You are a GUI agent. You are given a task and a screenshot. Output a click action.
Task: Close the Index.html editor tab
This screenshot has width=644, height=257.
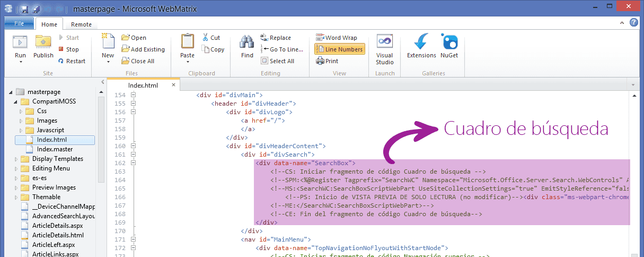(173, 84)
